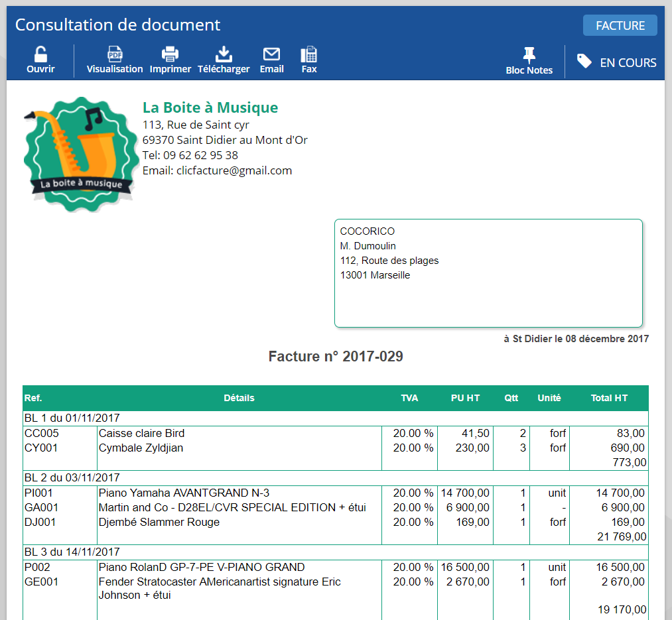Download the document with Télécharger icon
The height and width of the screenshot is (620, 672).
(x=224, y=54)
